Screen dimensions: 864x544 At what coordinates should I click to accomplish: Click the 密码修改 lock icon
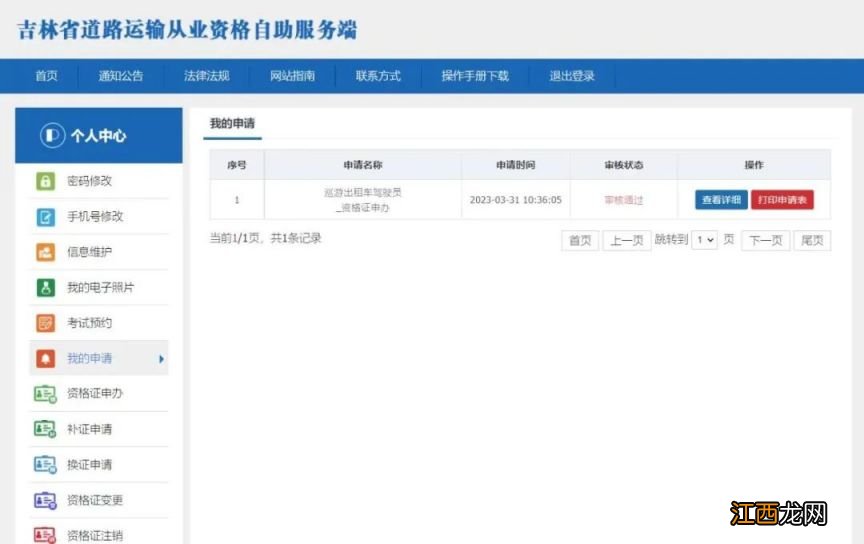click(45, 181)
